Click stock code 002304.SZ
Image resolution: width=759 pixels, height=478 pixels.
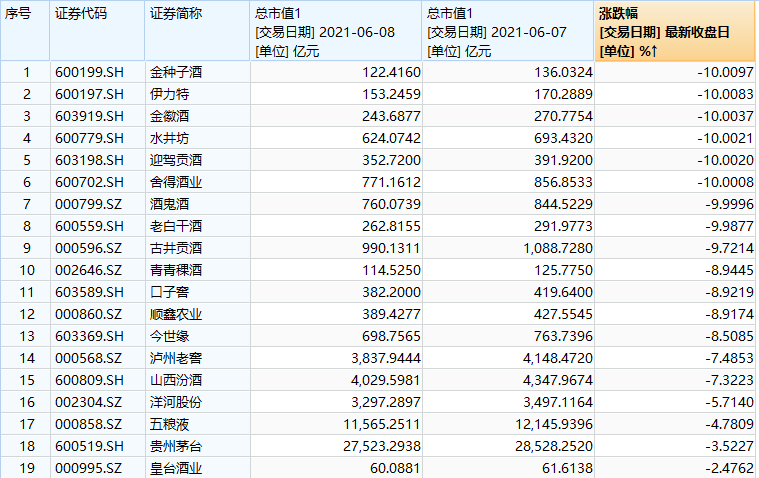89,402
